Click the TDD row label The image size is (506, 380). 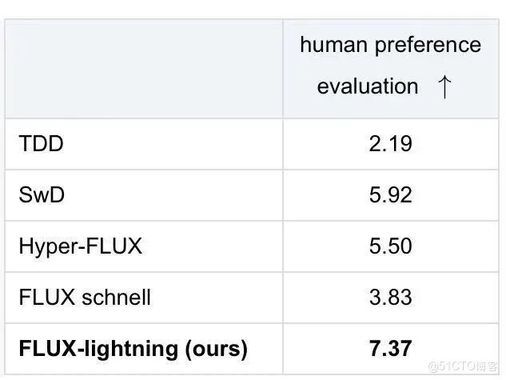(41, 144)
